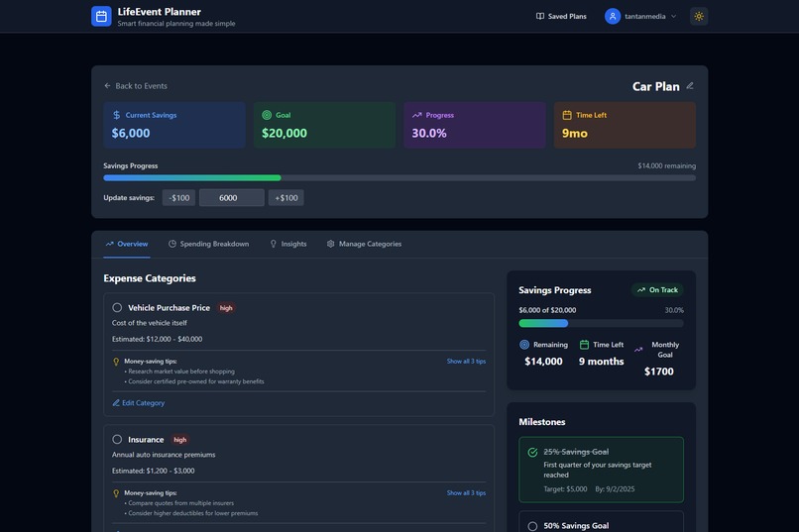
Task: Click the Target: $5,000 milestone text
Action: [565, 489]
